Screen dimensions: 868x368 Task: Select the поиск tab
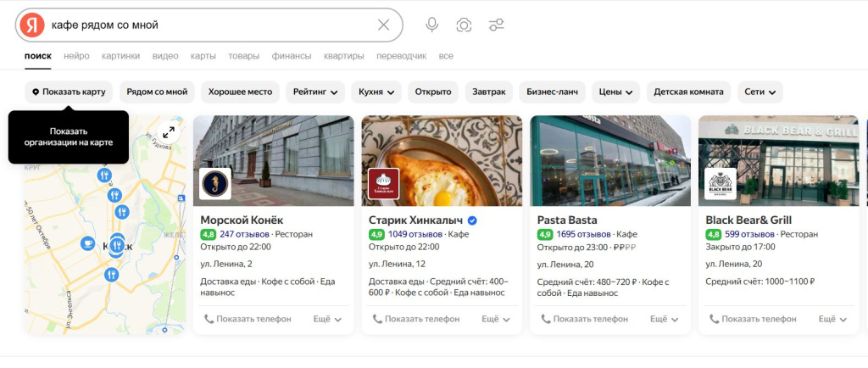pos(37,56)
